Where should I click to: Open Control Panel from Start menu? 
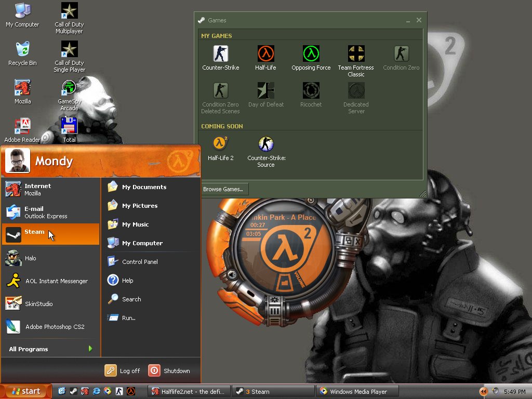click(151, 262)
